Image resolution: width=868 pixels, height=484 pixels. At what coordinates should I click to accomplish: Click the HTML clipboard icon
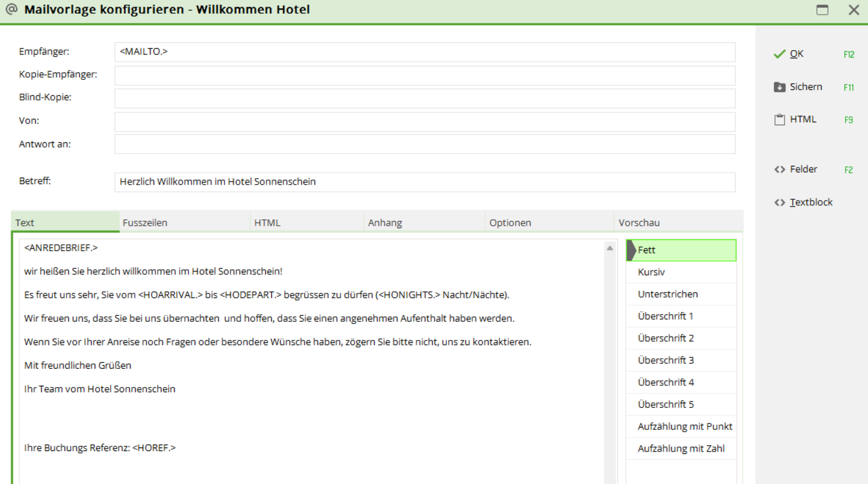point(779,119)
